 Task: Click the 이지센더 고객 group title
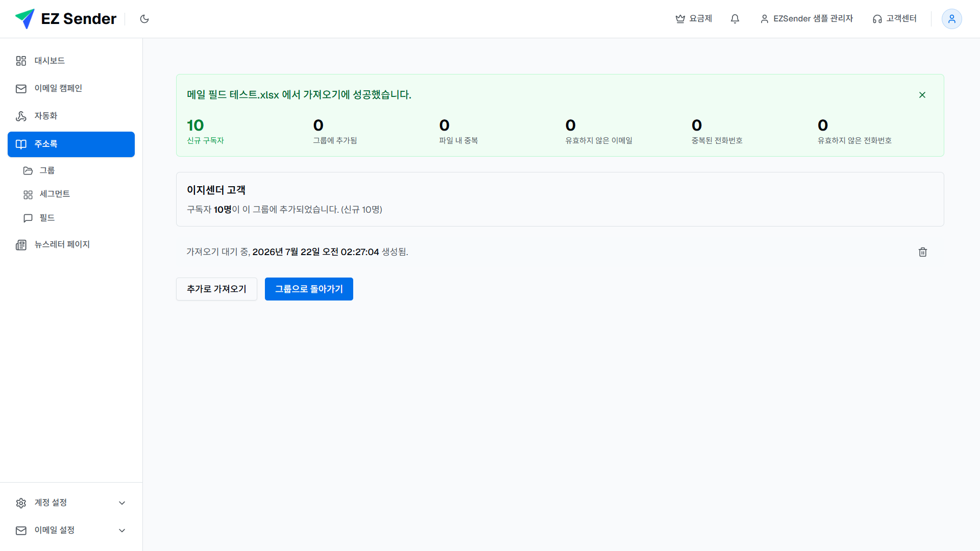[x=216, y=190]
